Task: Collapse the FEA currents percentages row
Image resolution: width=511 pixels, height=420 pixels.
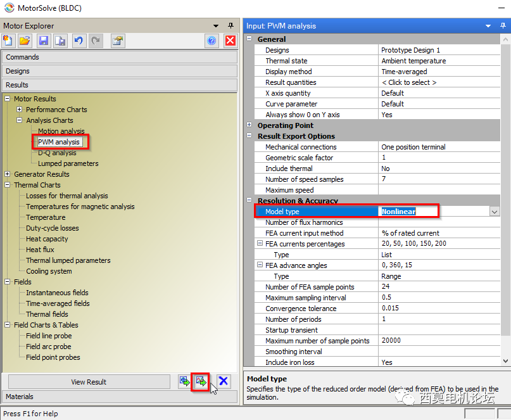Action: [x=260, y=243]
